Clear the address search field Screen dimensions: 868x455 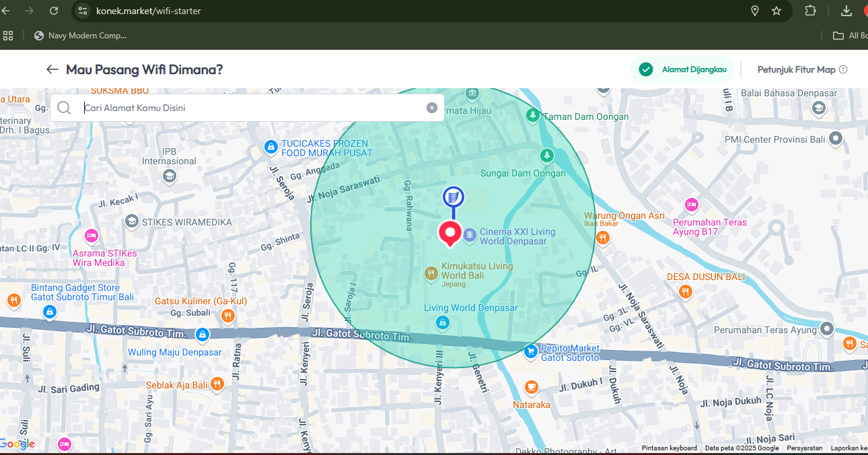[432, 108]
